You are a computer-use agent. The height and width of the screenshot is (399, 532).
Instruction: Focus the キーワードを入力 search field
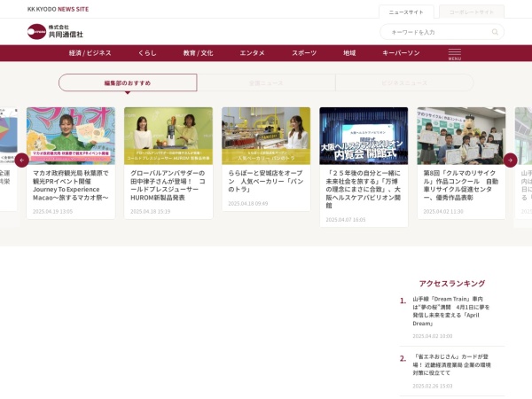click(442, 32)
